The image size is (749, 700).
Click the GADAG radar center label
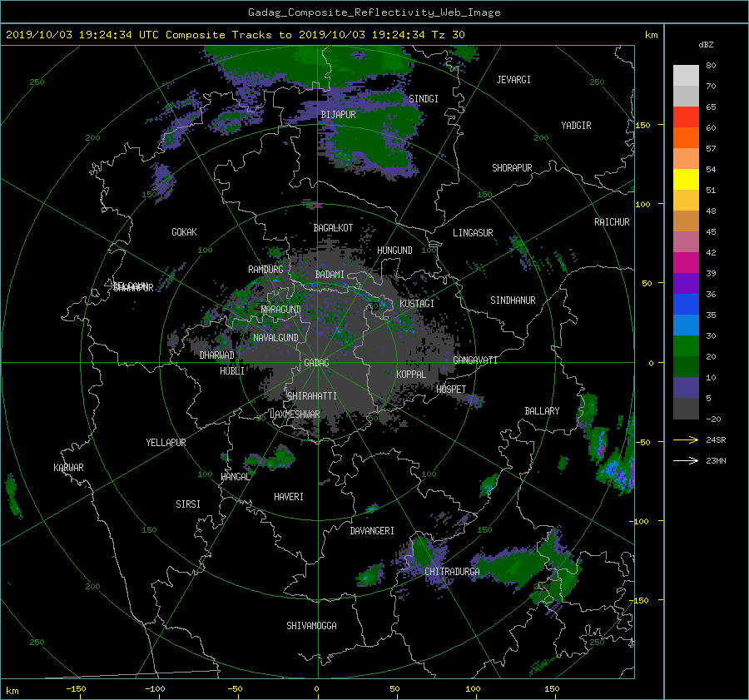click(x=316, y=363)
